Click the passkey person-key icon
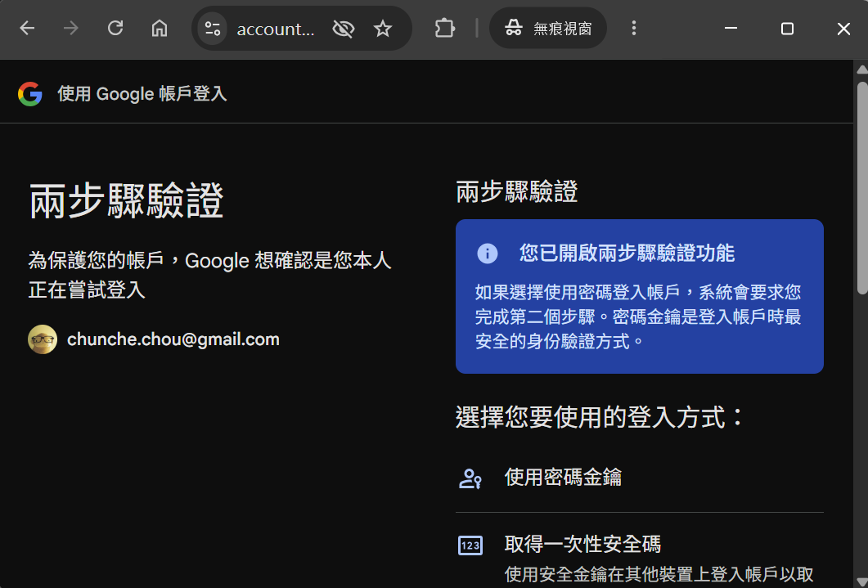This screenshot has width=868, height=588. (470, 478)
